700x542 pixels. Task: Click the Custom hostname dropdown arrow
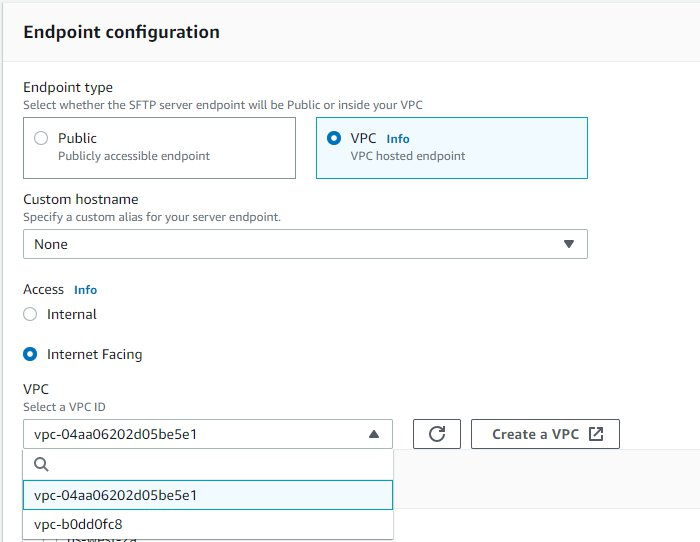pos(568,244)
